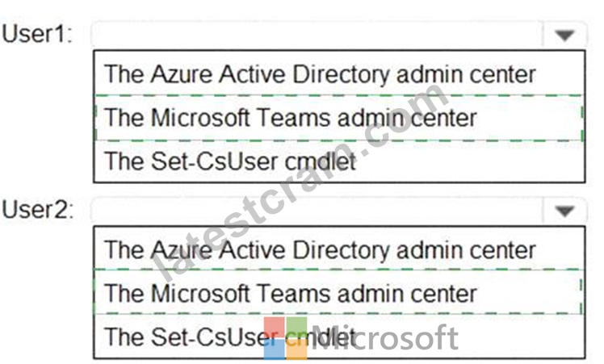
Task: Click the User1 combo box field
Action: (x=339, y=35)
